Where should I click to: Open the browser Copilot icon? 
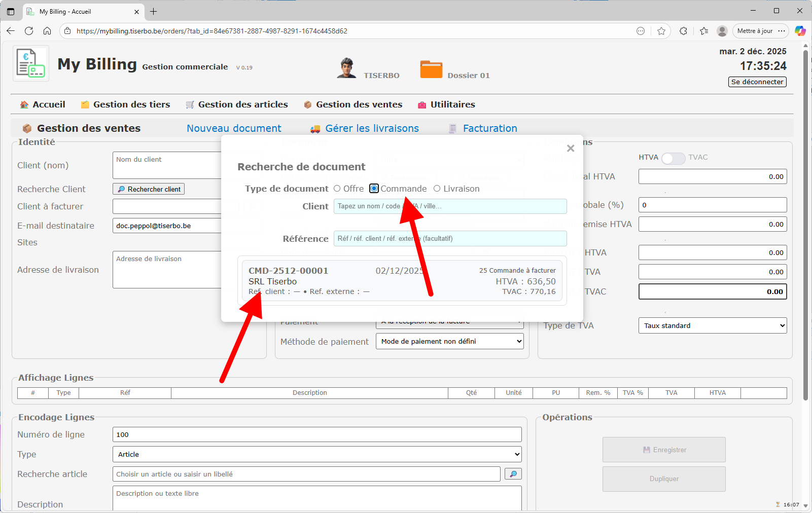pos(800,31)
